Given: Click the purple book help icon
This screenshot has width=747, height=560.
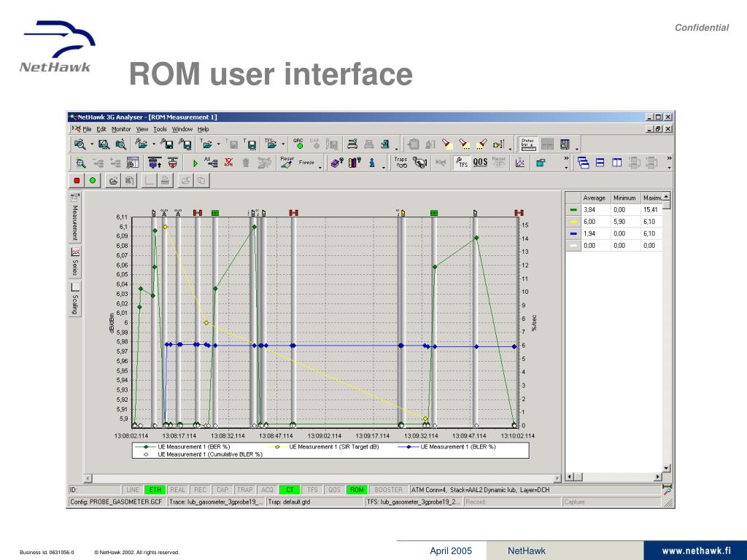Looking at the screenshot, I should click(x=337, y=163).
